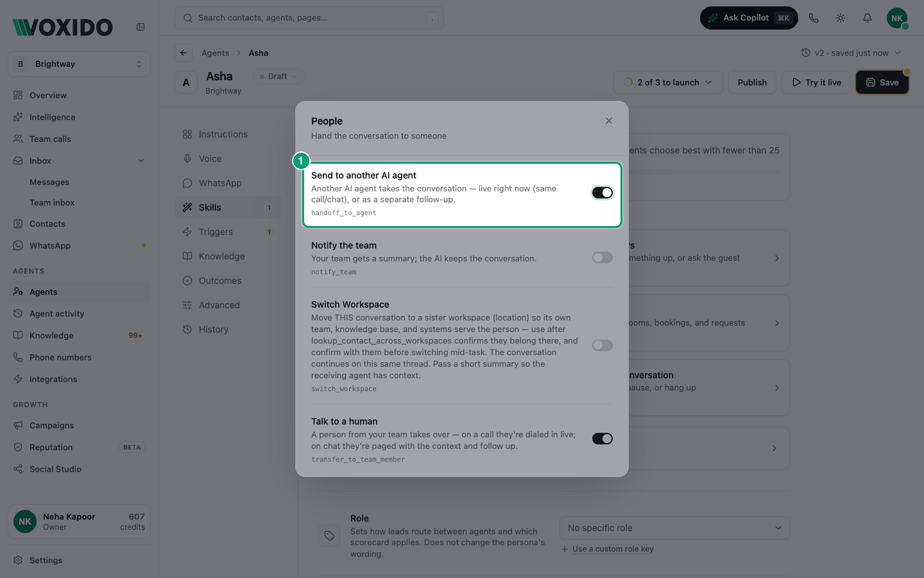This screenshot has width=924, height=578.
Task: Expand the 2 of 3 to launch dropdown
Action: [669, 82]
